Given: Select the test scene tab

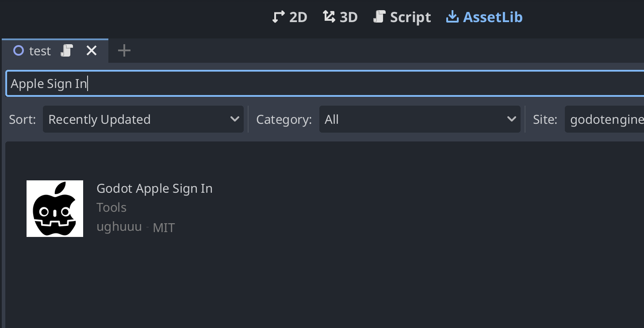Looking at the screenshot, I should point(40,51).
